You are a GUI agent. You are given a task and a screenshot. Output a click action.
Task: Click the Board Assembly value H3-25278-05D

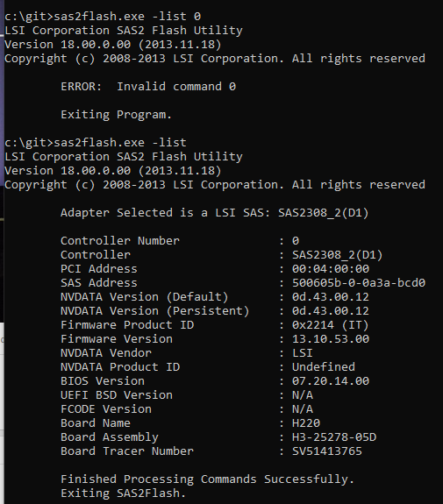click(x=334, y=437)
